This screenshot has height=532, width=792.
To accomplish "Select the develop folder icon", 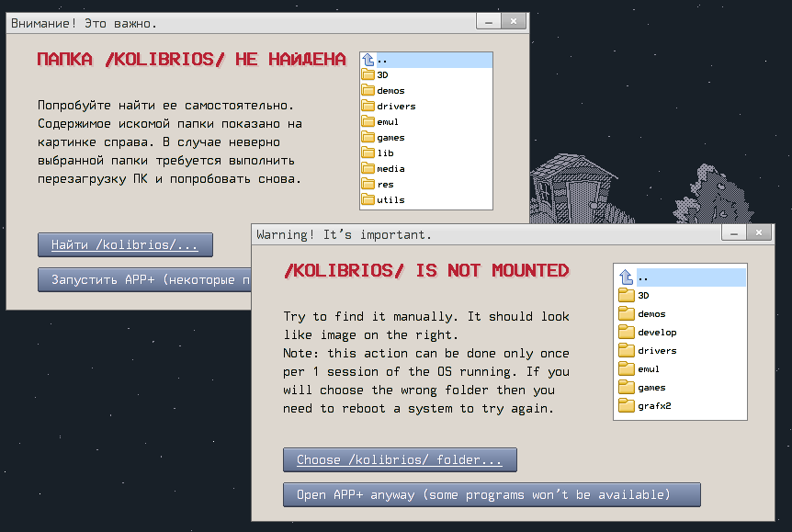I will pyautogui.click(x=627, y=333).
